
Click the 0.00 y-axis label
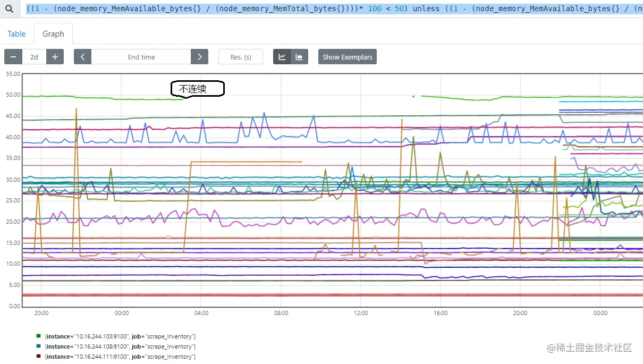14,306
